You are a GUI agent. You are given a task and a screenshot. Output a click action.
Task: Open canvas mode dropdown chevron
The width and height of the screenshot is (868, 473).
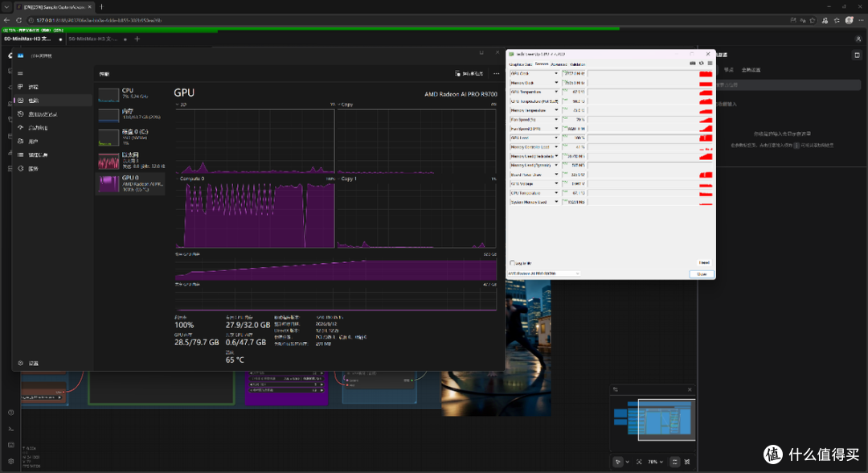[x=627, y=462]
